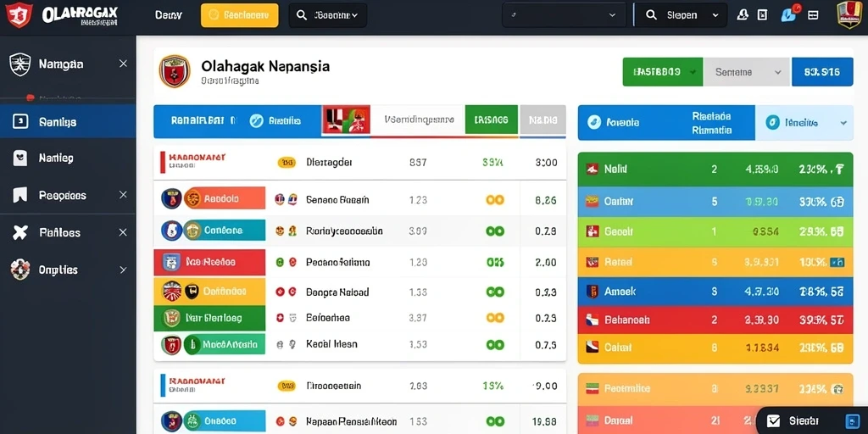Click the circular icon in the yellow header button
Screen dimensions: 868x434
click(x=213, y=15)
